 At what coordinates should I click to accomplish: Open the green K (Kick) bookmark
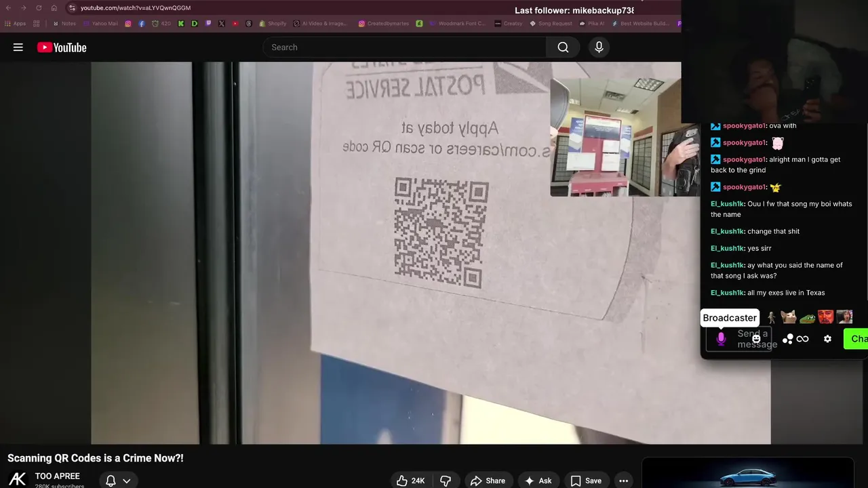(x=181, y=24)
